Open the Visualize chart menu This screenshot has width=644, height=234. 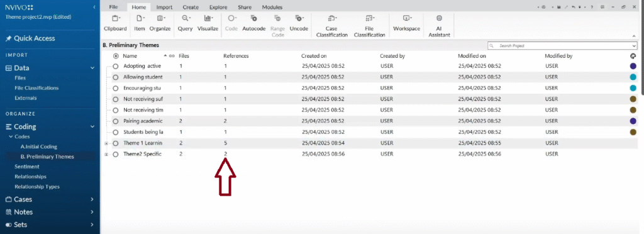tap(208, 23)
